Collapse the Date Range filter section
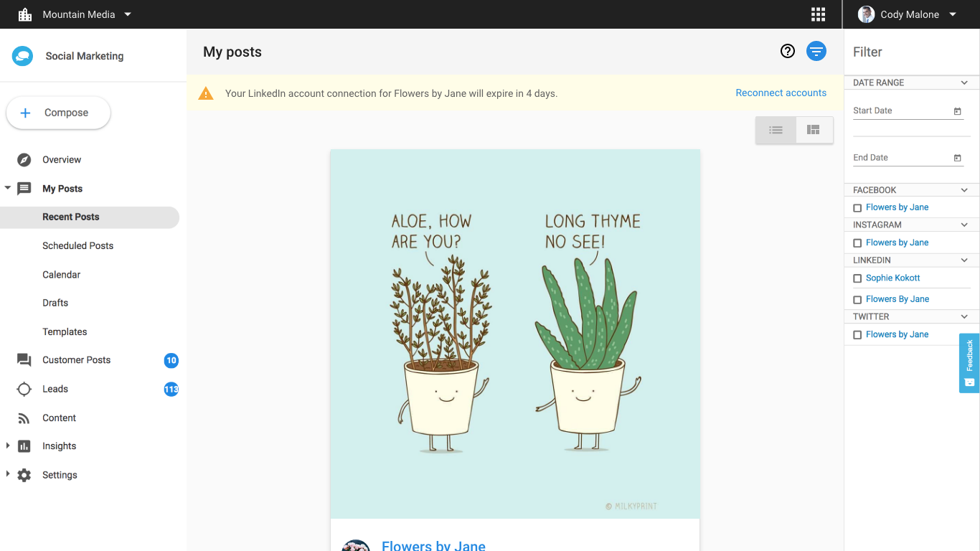 coord(964,83)
